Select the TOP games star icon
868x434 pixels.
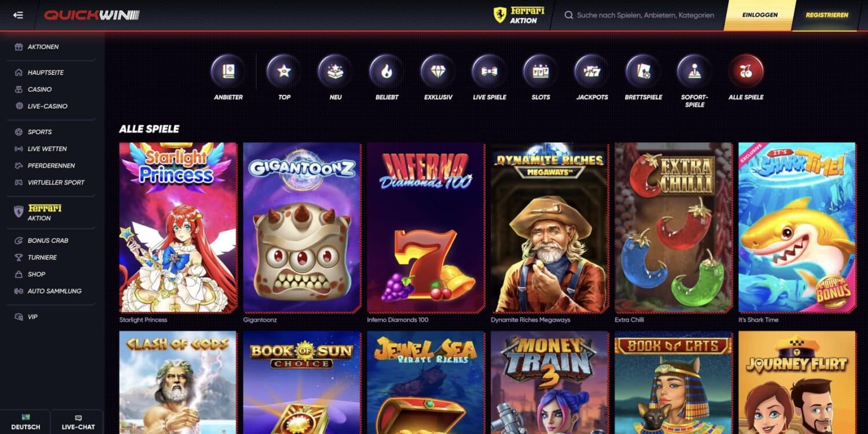click(x=284, y=71)
